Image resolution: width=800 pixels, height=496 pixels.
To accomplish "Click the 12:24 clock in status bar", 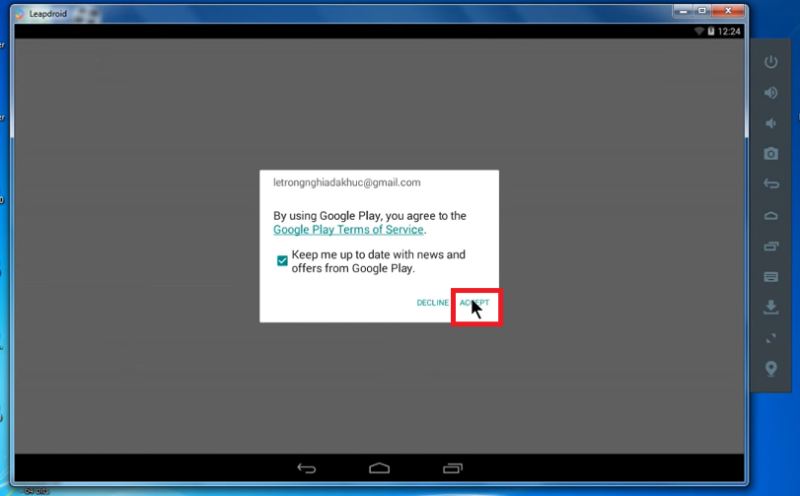I will (x=730, y=32).
